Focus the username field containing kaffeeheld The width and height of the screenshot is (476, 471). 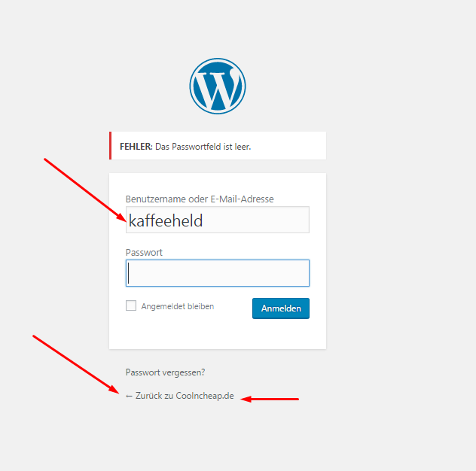pyautogui.click(x=218, y=220)
